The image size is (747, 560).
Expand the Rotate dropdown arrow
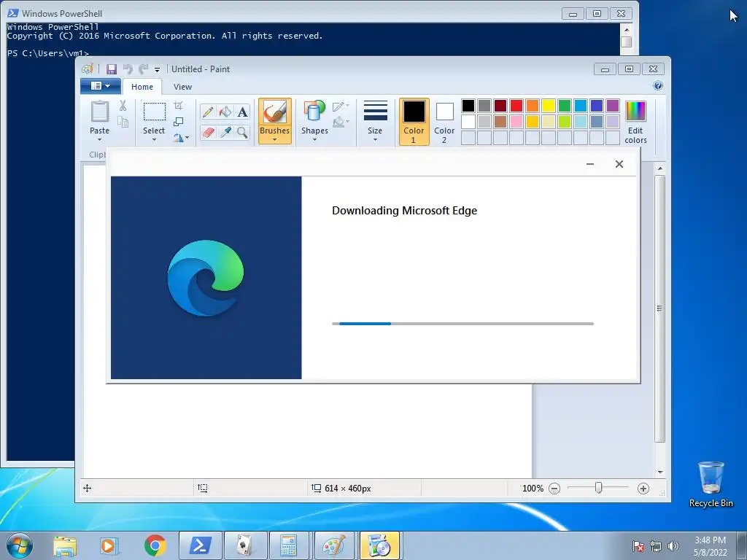pyautogui.click(x=187, y=138)
